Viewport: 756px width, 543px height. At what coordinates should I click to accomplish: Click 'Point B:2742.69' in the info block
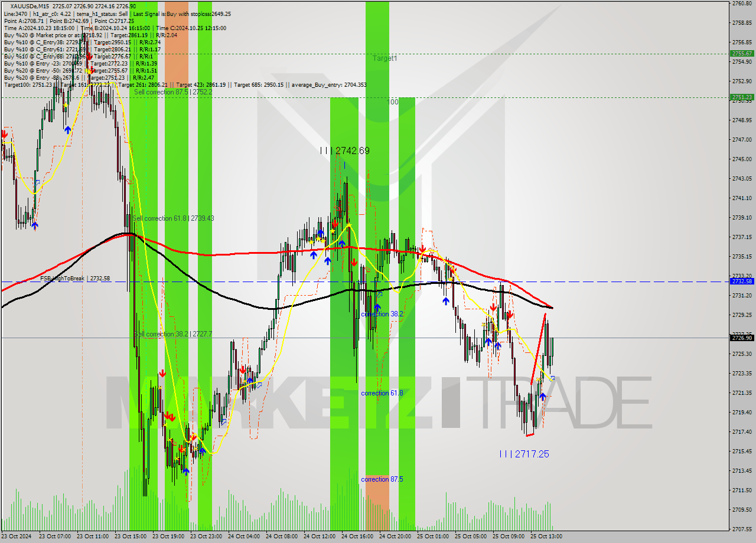pos(70,21)
